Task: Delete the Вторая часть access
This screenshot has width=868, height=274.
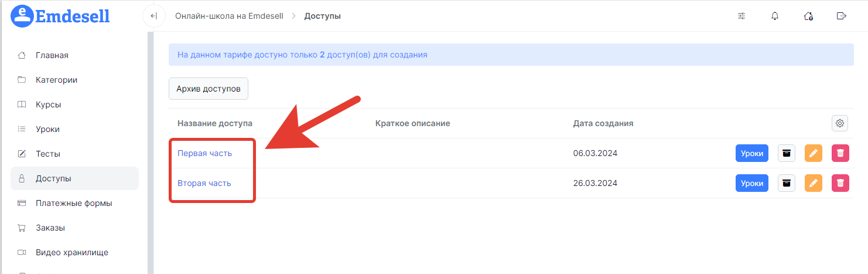Action: [x=840, y=183]
